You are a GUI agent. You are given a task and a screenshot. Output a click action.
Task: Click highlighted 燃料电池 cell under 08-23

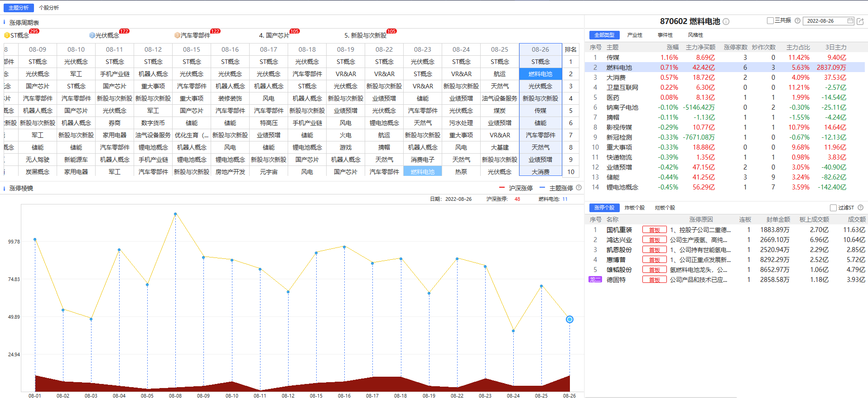click(423, 172)
